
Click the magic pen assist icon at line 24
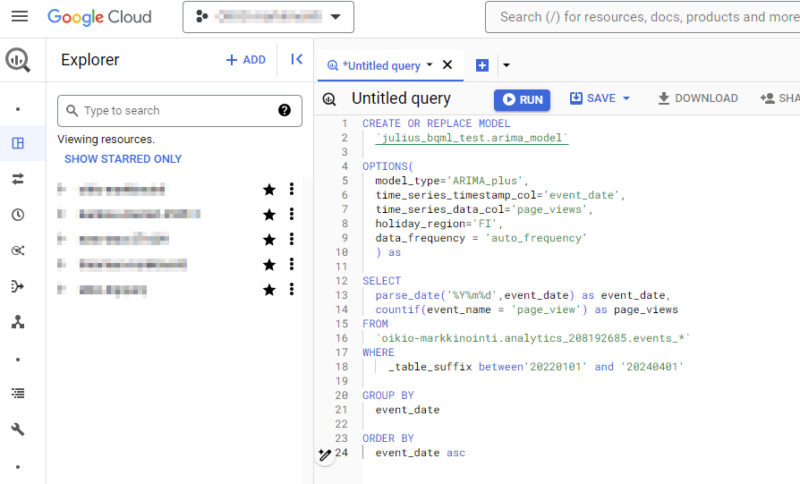tap(325, 454)
